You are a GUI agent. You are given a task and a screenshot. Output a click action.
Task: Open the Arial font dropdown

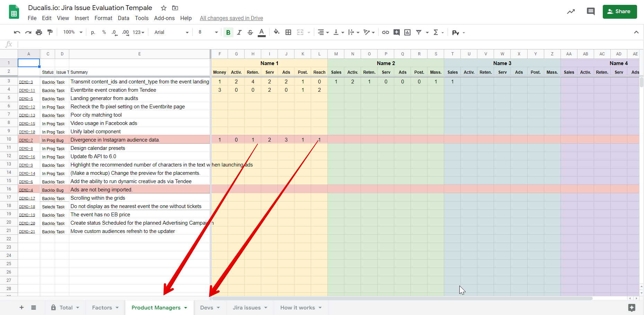171,32
